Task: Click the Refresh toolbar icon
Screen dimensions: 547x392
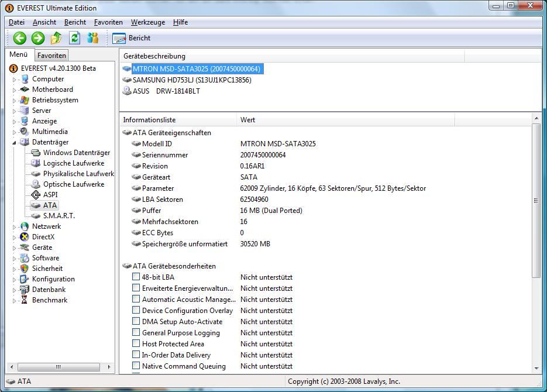Action: [x=74, y=38]
